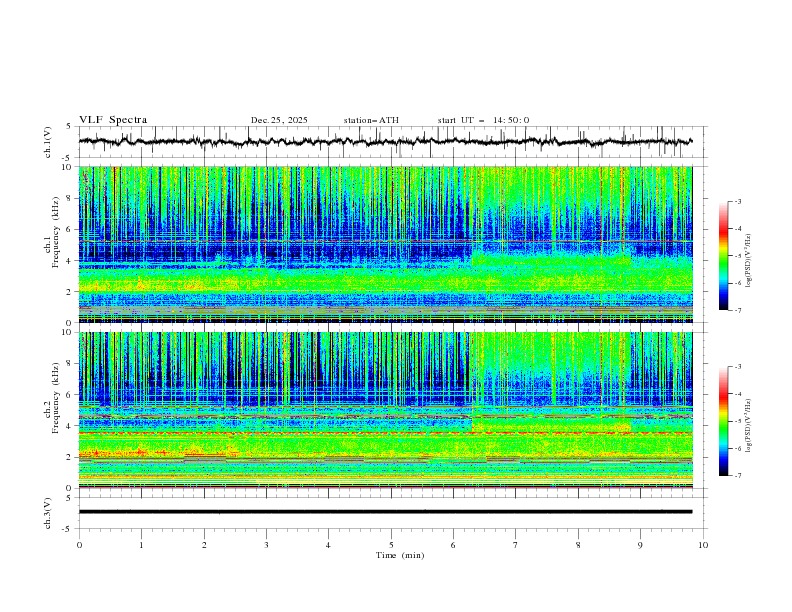Screen dimensions: 792x612
Task: Click the upper PSD color bar
Action: [723, 256]
